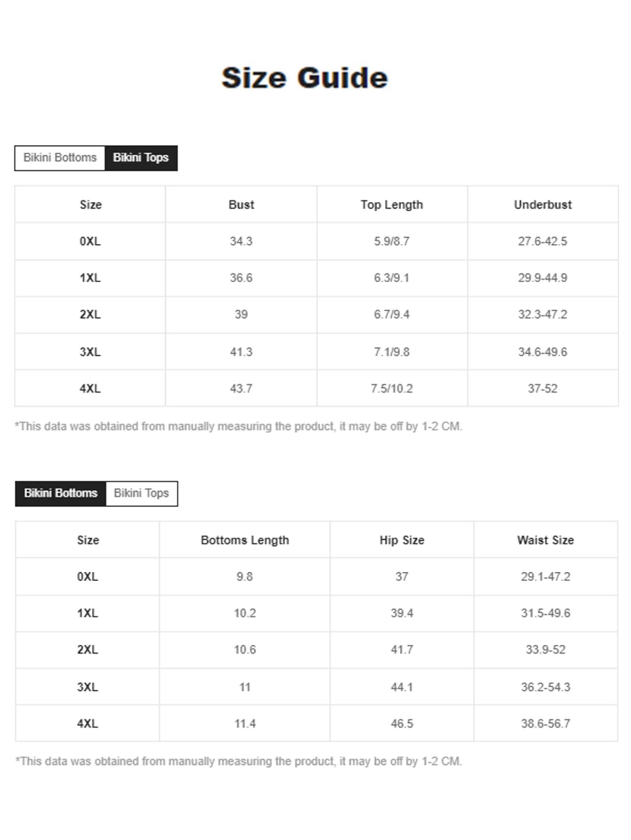Screen dimensions: 631x840
Task: Select the highlighted dark Bikini Bottoms tab
Action: pos(61,494)
